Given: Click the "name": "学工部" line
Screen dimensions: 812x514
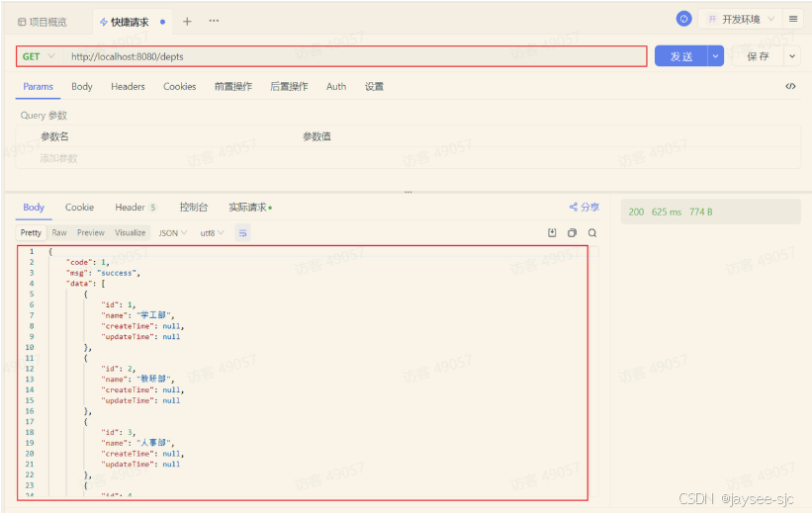Looking at the screenshot, I should [x=137, y=315].
